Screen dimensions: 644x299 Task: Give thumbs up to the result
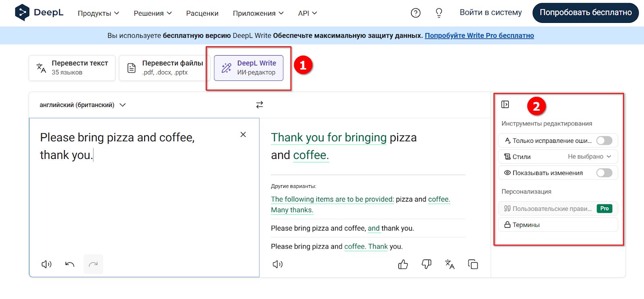[x=403, y=264]
